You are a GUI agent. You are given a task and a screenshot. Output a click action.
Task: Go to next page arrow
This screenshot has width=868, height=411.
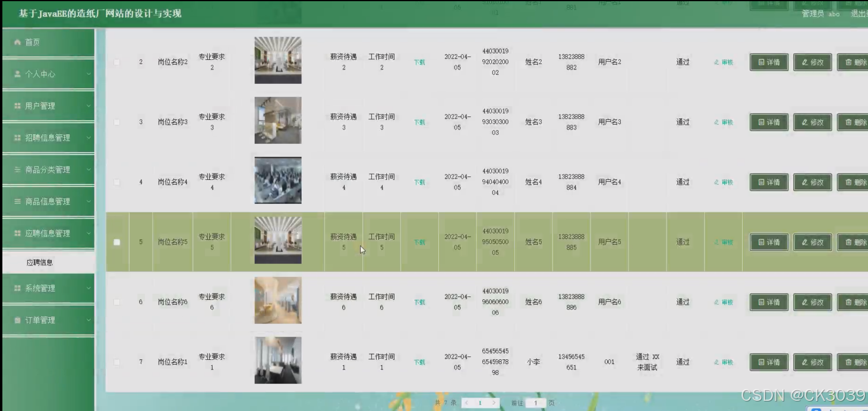[494, 403]
